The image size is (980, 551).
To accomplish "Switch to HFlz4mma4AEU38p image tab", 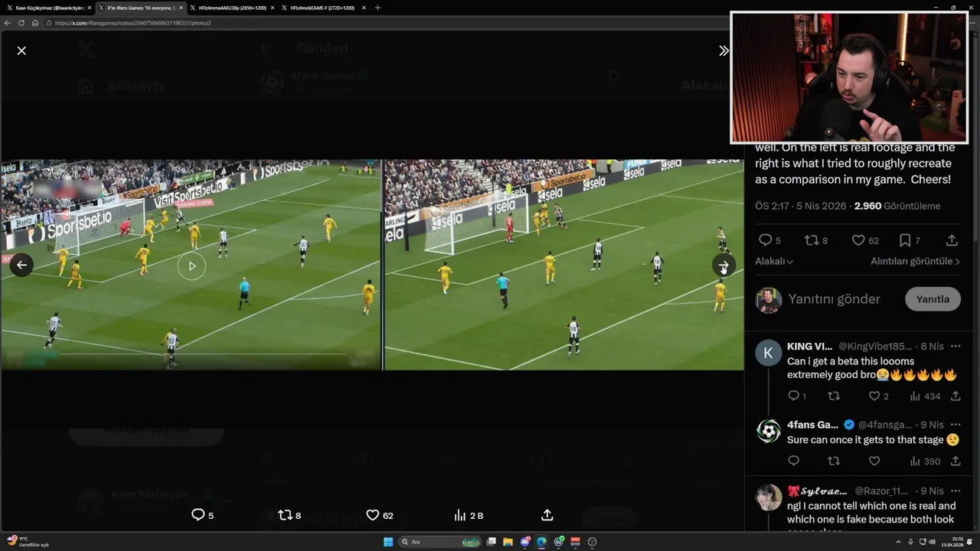I will point(232,8).
